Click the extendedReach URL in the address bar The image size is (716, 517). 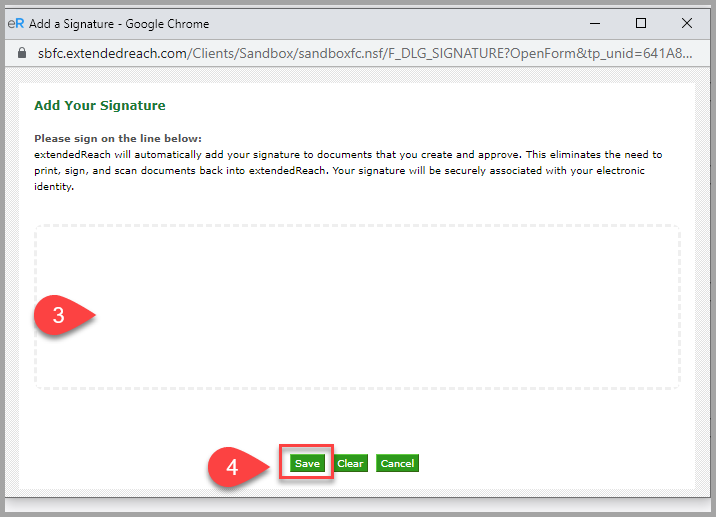(x=365, y=53)
